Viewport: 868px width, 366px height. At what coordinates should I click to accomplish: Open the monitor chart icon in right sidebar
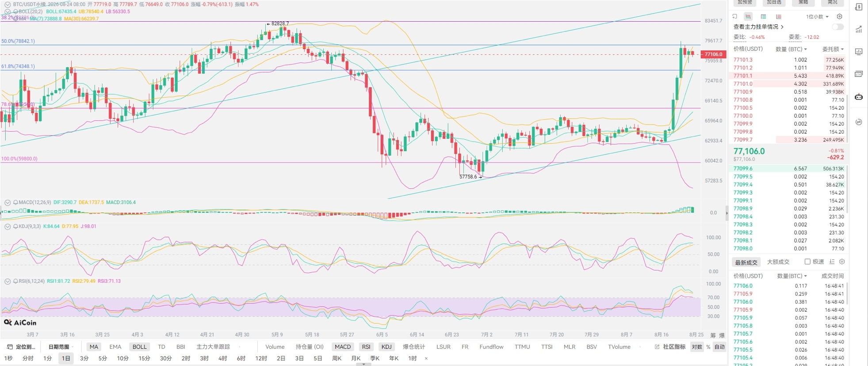tap(859, 52)
